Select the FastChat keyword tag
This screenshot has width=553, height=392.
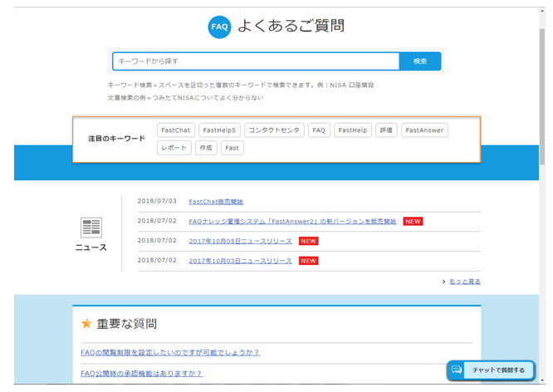click(175, 130)
